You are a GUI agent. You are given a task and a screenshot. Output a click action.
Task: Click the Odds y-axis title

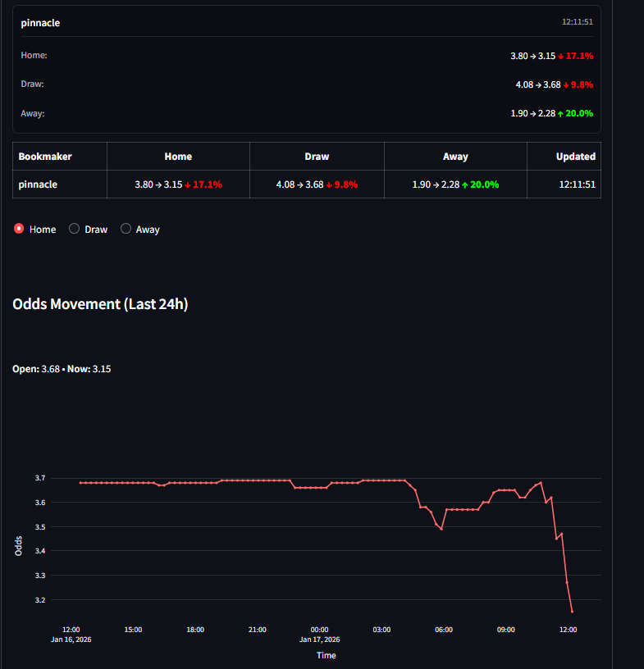click(18, 546)
